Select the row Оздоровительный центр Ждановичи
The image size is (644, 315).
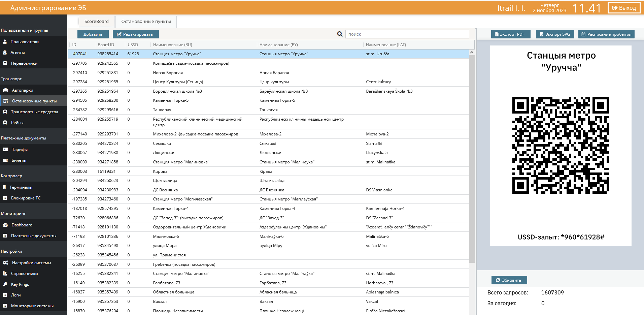[269, 227]
